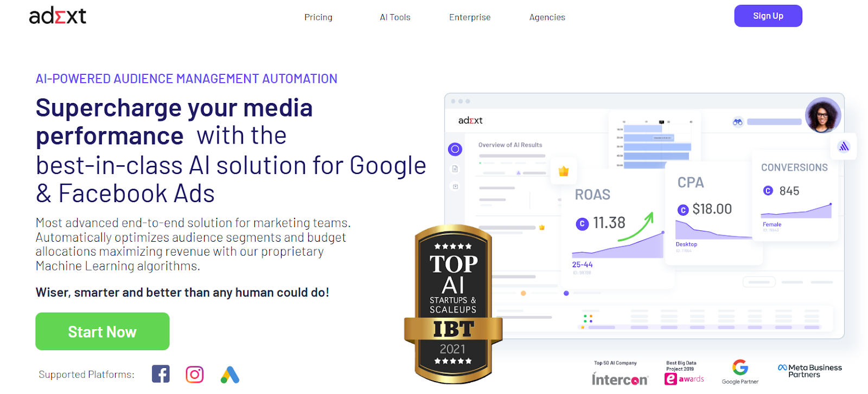Viewport: 868px width, 394px height.
Task: Click the 'Desktop' label on CPA card
Action: (686, 244)
